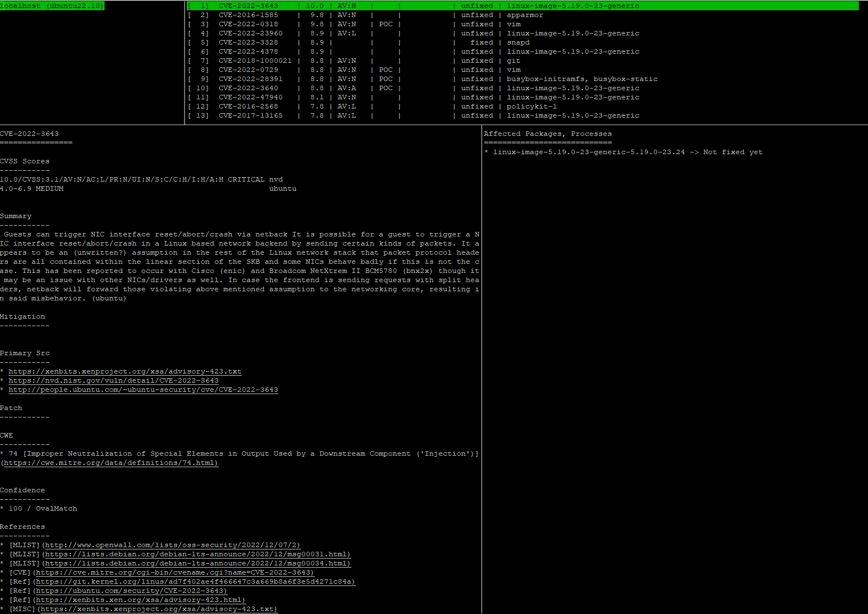Open the MISC xenbits advisory-423.txt reference

click(x=159, y=609)
